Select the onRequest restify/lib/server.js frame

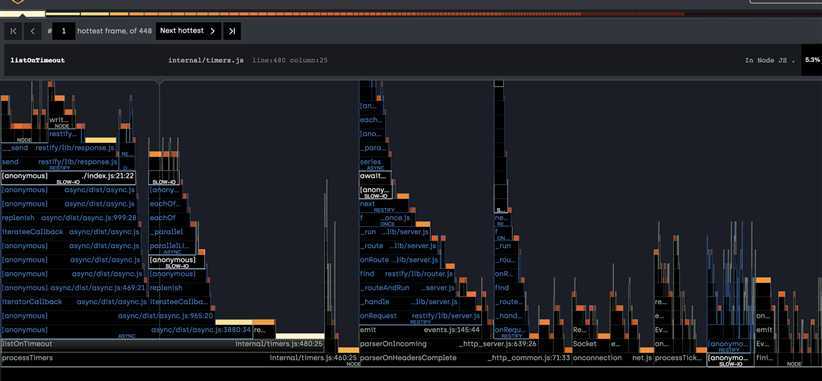420,316
